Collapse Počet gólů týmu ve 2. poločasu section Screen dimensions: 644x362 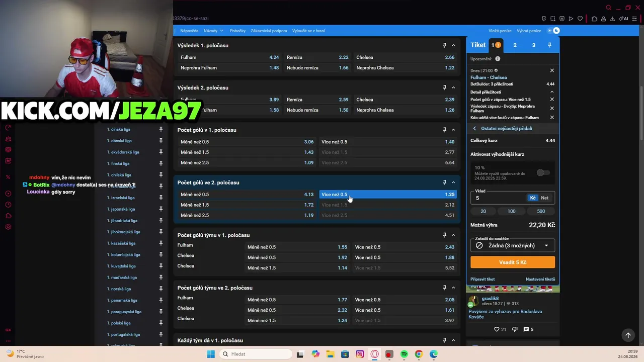(453, 288)
